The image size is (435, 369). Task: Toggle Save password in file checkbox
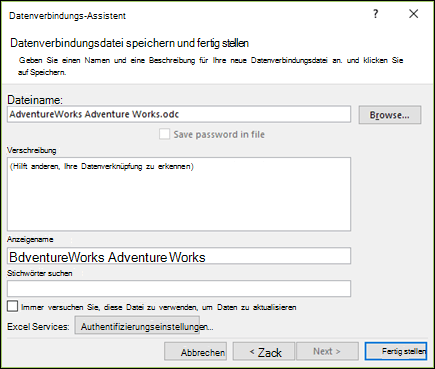click(x=164, y=134)
